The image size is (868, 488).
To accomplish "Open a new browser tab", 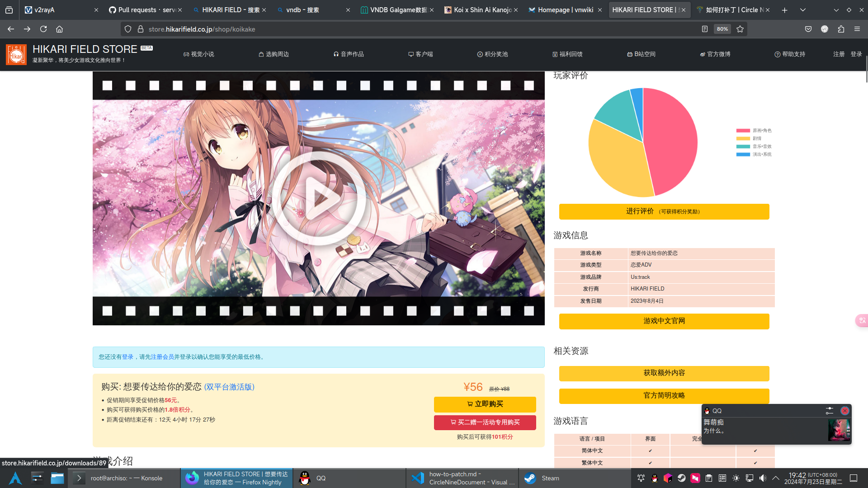I will [x=785, y=10].
